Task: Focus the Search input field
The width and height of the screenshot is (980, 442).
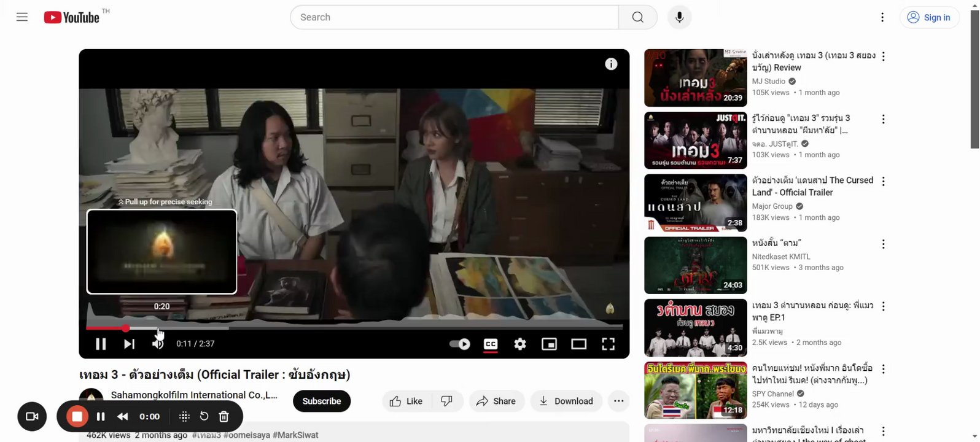Action: [454, 17]
